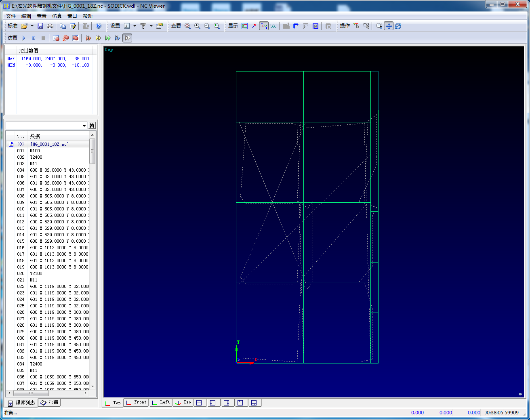Zoom in with the plus magnifier

coord(197,26)
